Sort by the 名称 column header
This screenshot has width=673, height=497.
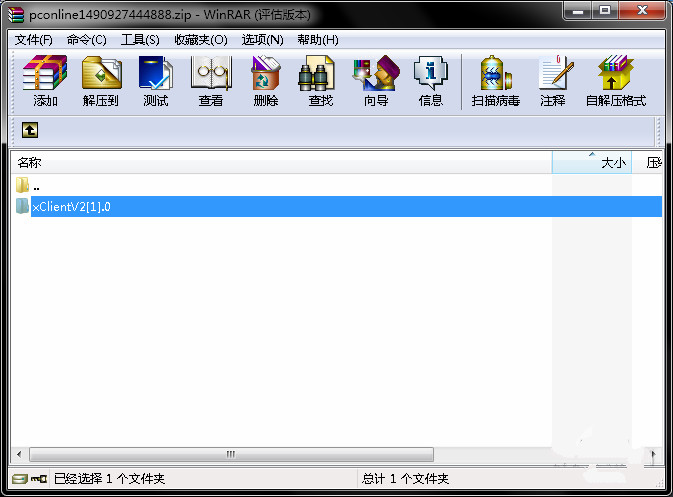coord(281,163)
